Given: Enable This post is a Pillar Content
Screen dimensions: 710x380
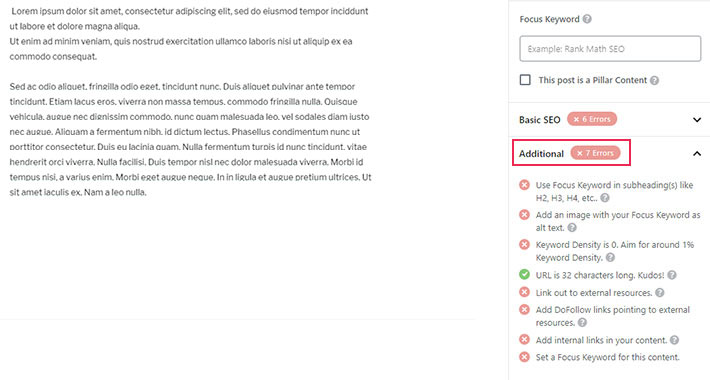Looking at the screenshot, I should click(525, 80).
